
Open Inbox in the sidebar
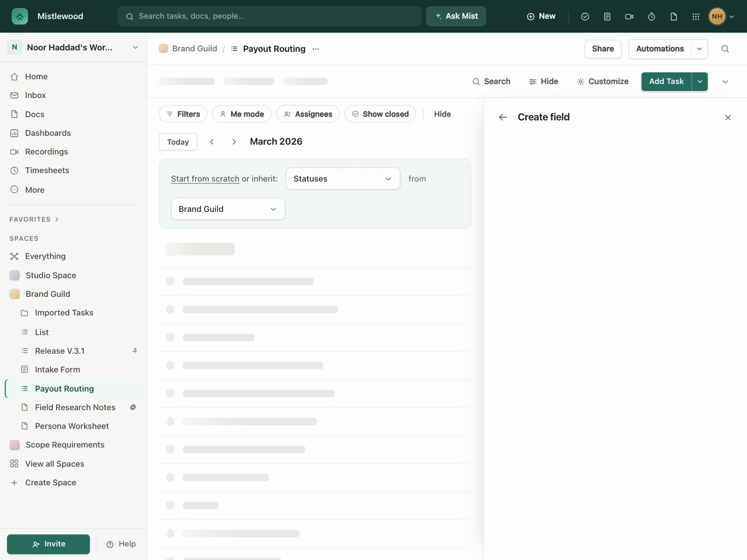[x=73, y=95]
